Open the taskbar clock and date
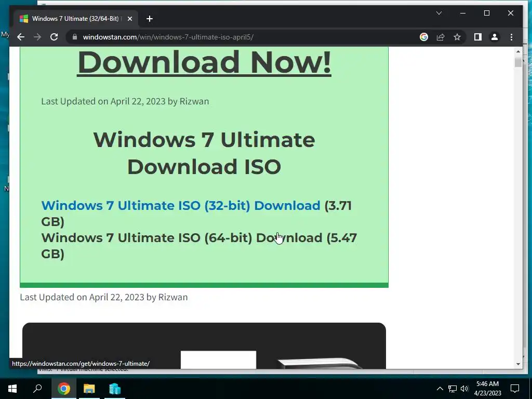 [x=487, y=389]
